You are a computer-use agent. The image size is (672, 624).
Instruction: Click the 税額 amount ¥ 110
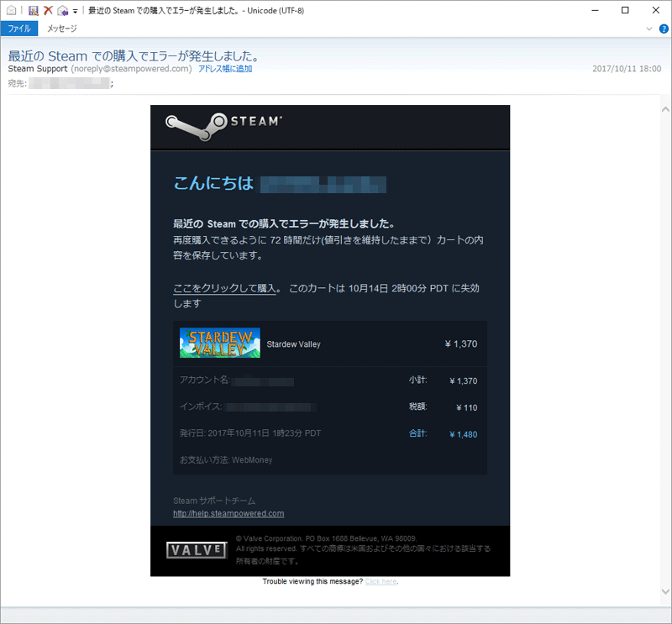point(467,407)
